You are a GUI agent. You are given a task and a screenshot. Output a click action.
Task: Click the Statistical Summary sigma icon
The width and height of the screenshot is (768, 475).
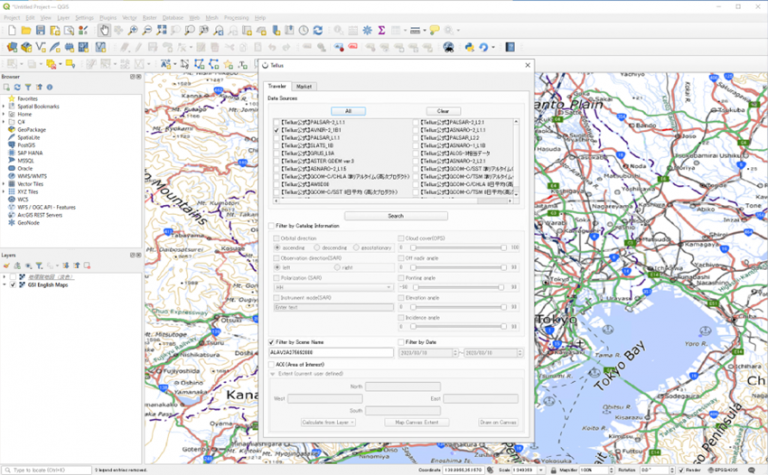pos(382,30)
